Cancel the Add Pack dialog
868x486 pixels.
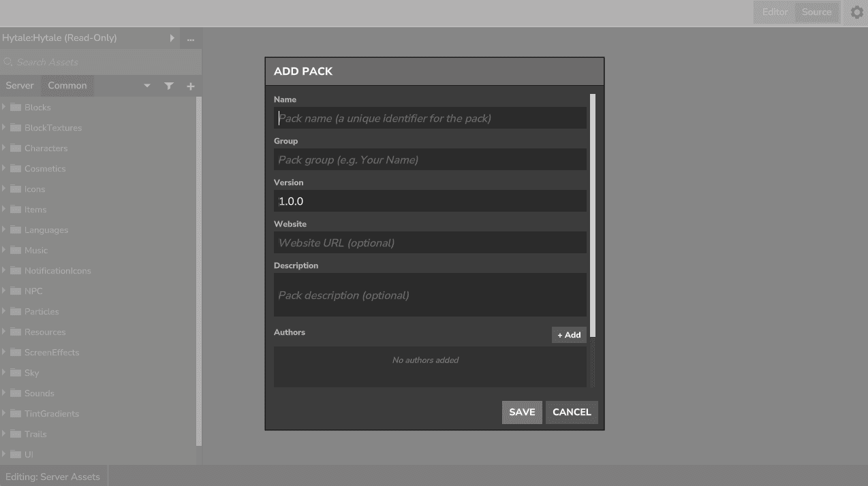[x=572, y=412]
